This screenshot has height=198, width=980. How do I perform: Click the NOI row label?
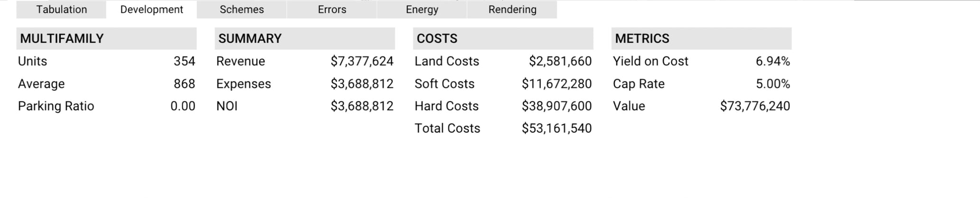click(x=227, y=106)
